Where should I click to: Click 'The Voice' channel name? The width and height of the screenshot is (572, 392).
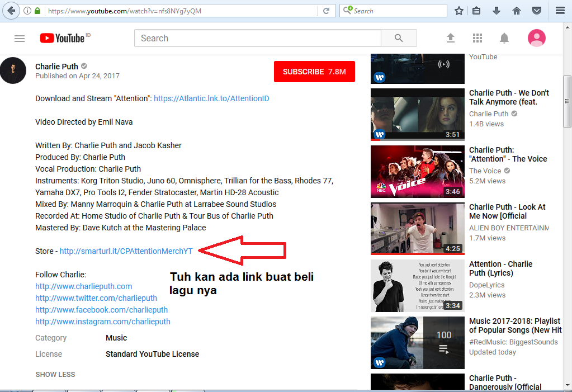click(x=485, y=171)
